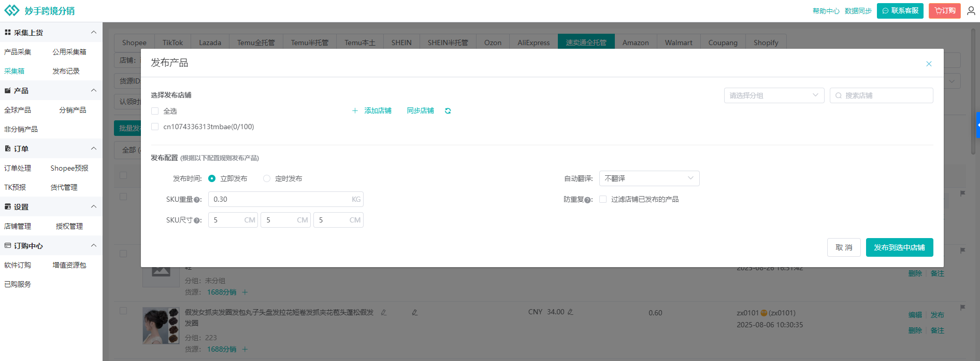The height and width of the screenshot is (361, 980).
Task: Click the 妙手跨境分销 logo icon
Action: [12, 11]
